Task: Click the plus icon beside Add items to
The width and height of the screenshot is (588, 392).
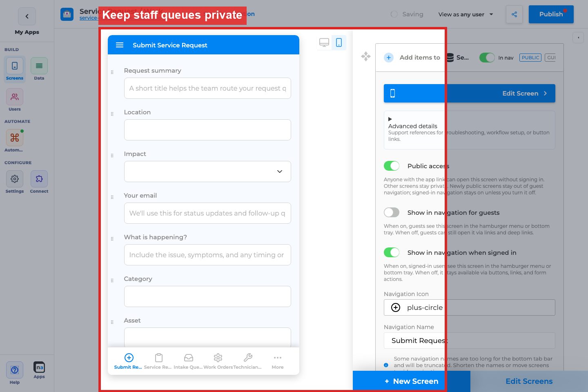Action: (389, 58)
